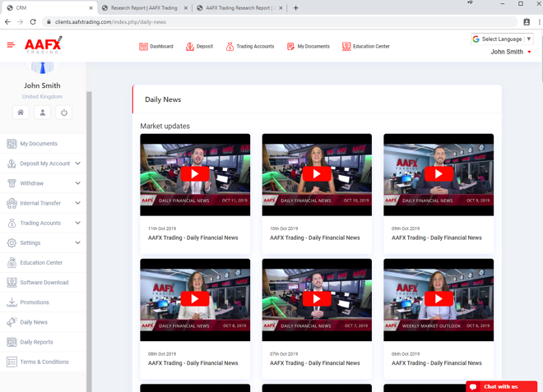Expand the Deposit My Account chevron
543x392 pixels.
pyautogui.click(x=78, y=164)
